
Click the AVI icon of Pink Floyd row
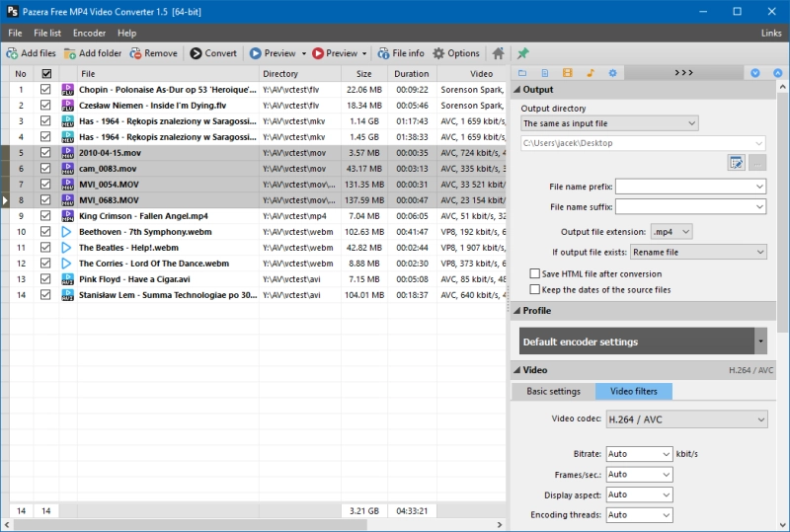(x=67, y=279)
